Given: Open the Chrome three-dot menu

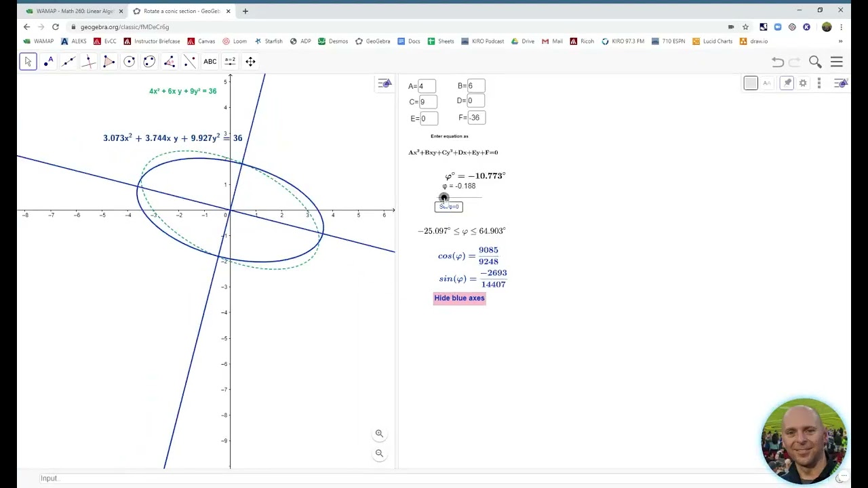Looking at the screenshot, I should pos(842,27).
